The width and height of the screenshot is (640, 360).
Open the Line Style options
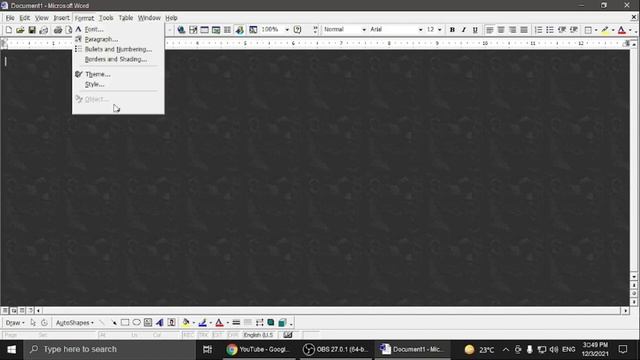tap(236, 322)
